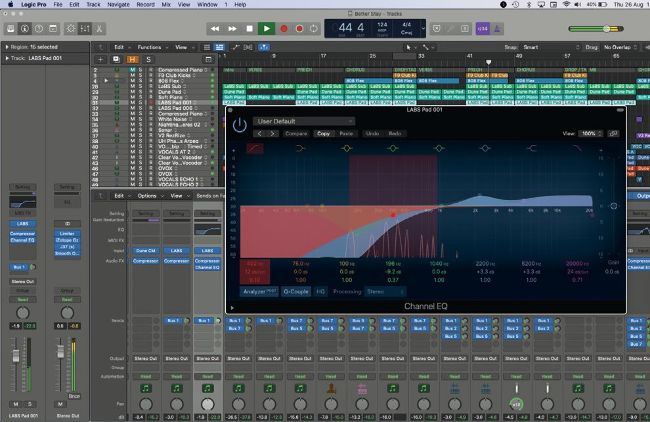Open the Window menu
The image size is (650, 422).
pyautogui.click(x=207, y=5)
